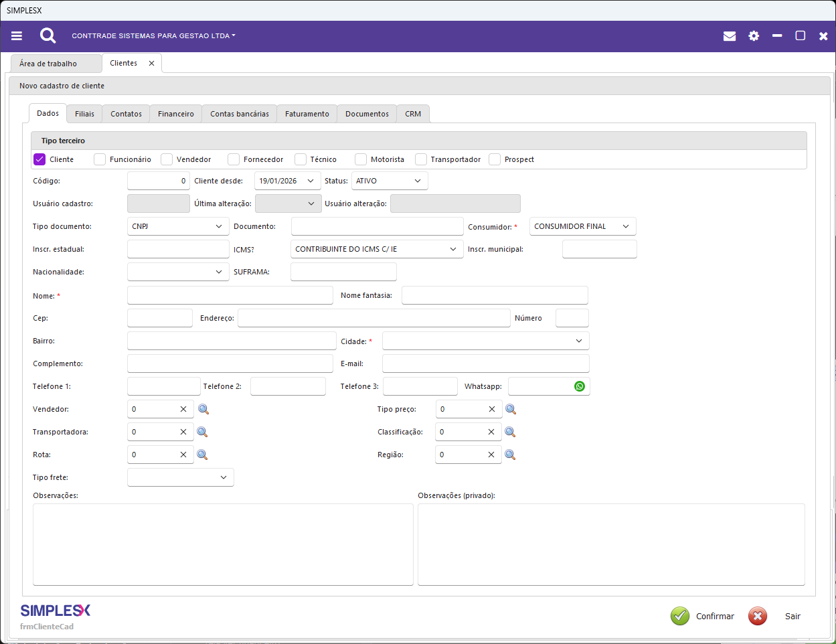
Task: Tick the Prospect checkbox
Action: click(x=495, y=159)
